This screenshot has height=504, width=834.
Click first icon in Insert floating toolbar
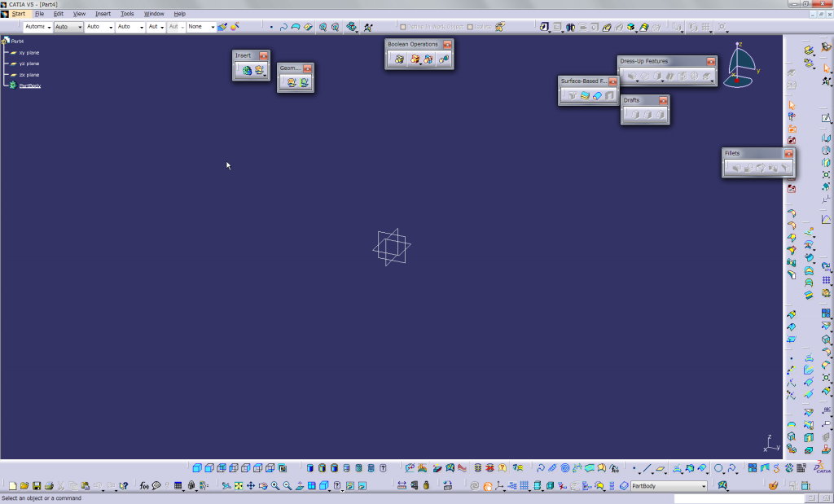pos(246,71)
